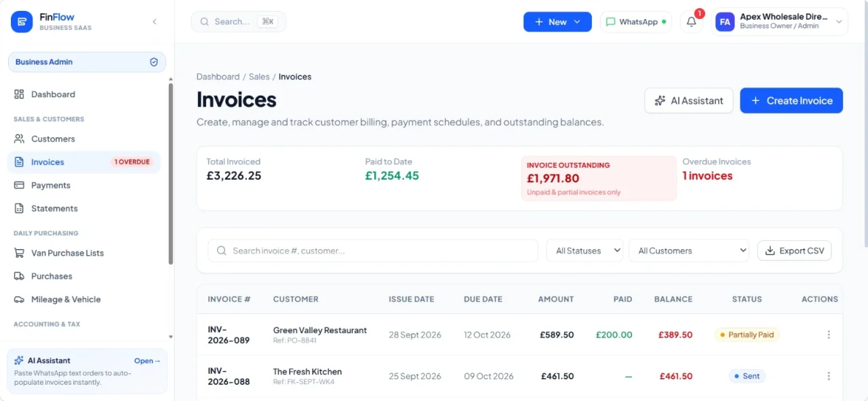868x401 pixels.
Task: Click the '1 invoices' overdue count
Action: click(x=707, y=176)
